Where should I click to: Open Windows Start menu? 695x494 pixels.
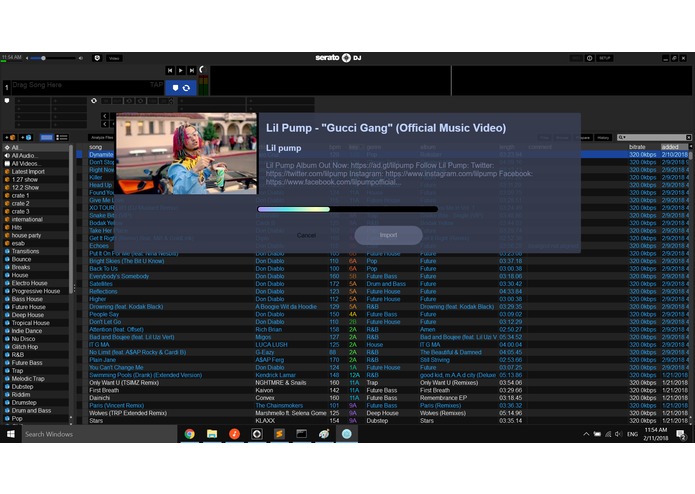(11, 434)
